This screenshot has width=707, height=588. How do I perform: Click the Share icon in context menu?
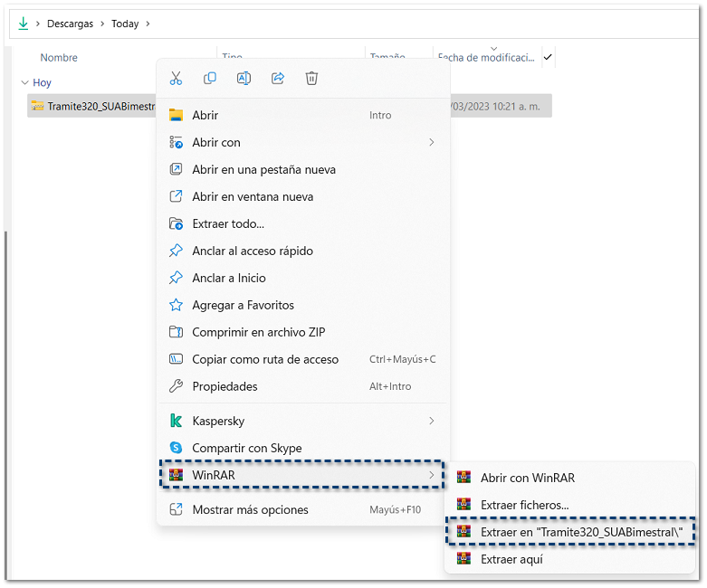(278, 79)
